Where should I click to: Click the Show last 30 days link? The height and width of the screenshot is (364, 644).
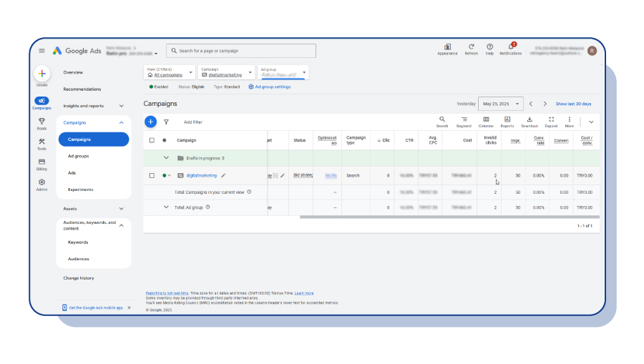point(573,104)
